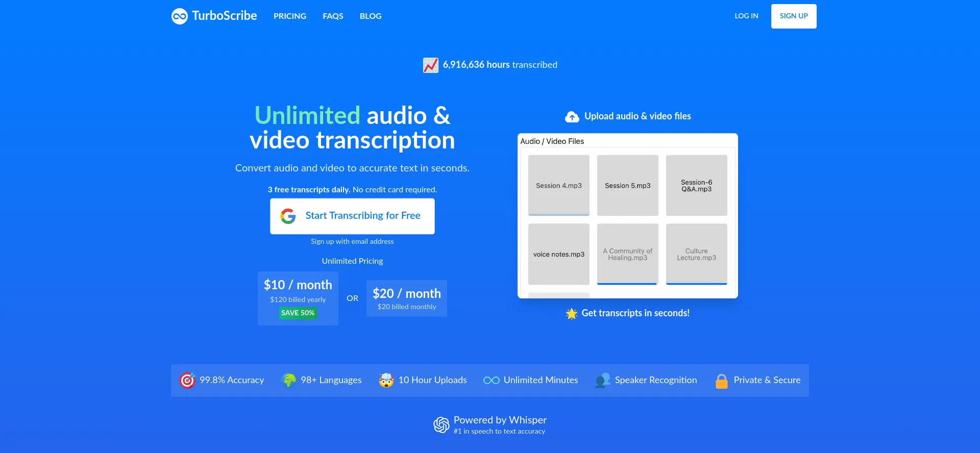980x453 pixels.
Task: Click the infinity icon for Unlimited Minutes
Action: pyautogui.click(x=492, y=381)
